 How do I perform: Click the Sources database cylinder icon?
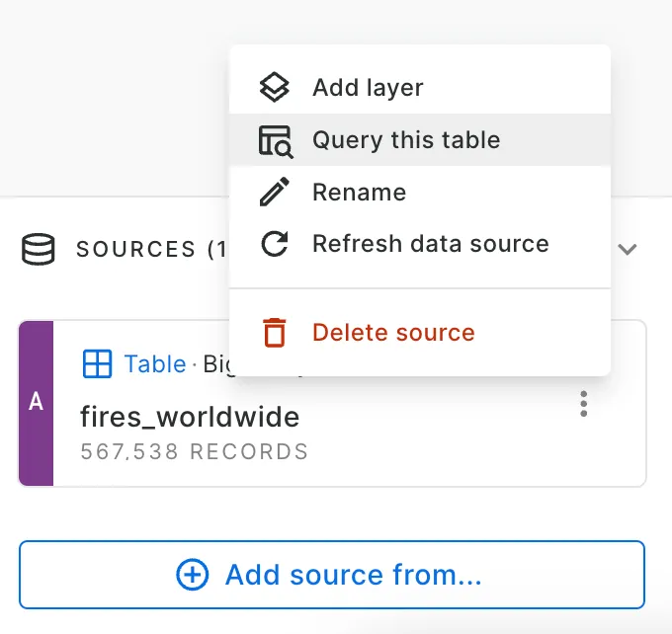click(39, 249)
